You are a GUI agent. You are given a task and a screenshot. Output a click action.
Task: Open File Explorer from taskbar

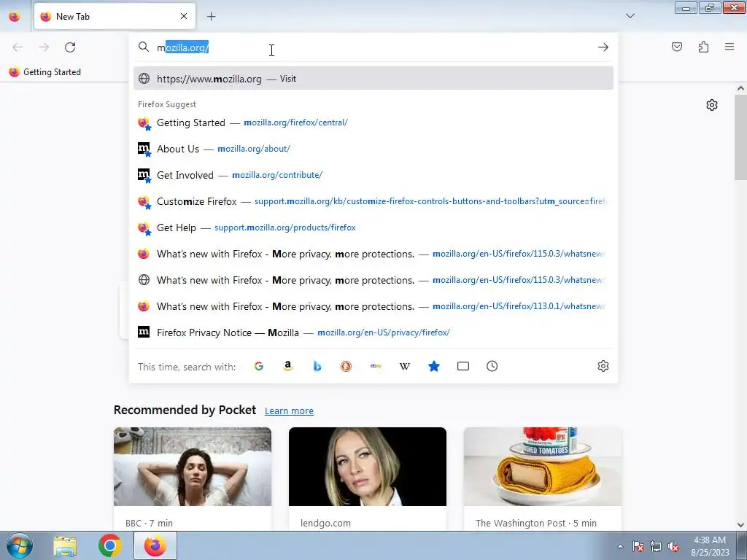[65, 545]
